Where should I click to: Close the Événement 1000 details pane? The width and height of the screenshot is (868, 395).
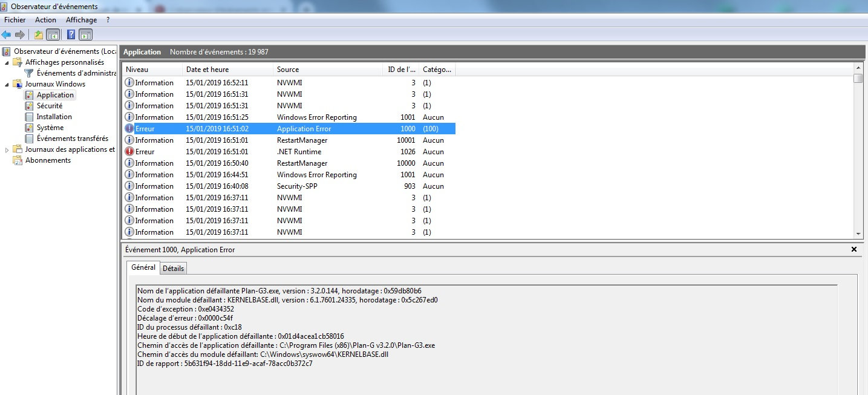click(854, 249)
